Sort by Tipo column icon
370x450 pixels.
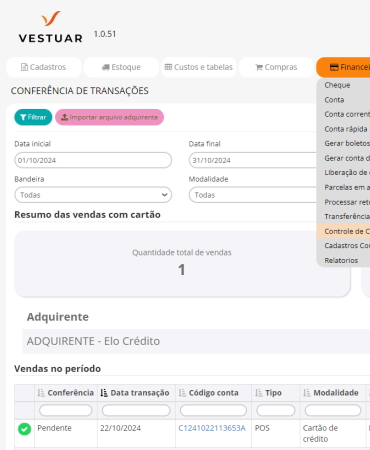pos(259,393)
